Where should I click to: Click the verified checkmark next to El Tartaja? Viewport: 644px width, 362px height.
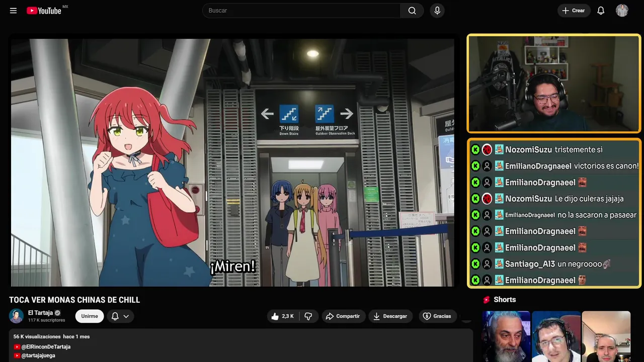[x=58, y=313]
